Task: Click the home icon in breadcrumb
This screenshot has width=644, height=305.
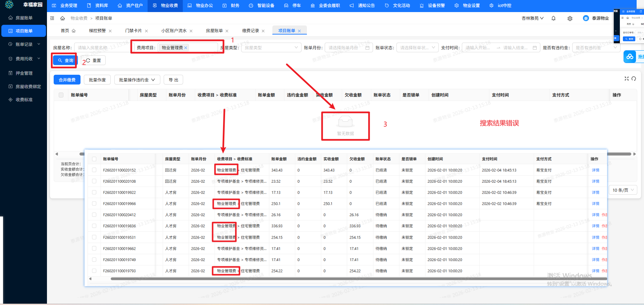Action: (62, 18)
